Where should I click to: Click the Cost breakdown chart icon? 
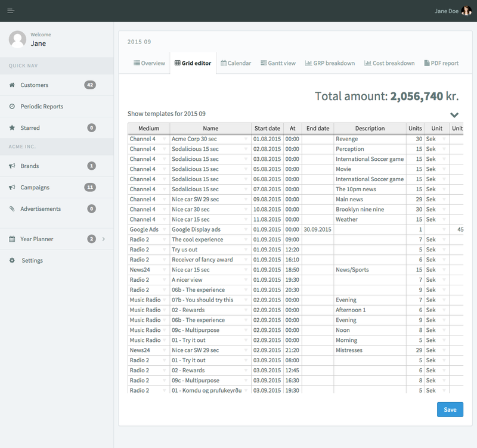pos(368,63)
